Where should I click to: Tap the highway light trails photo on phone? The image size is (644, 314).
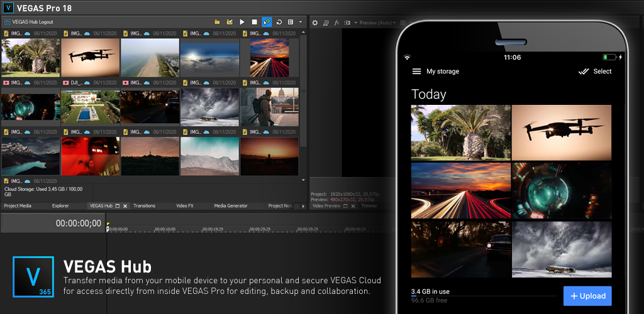coord(461,191)
